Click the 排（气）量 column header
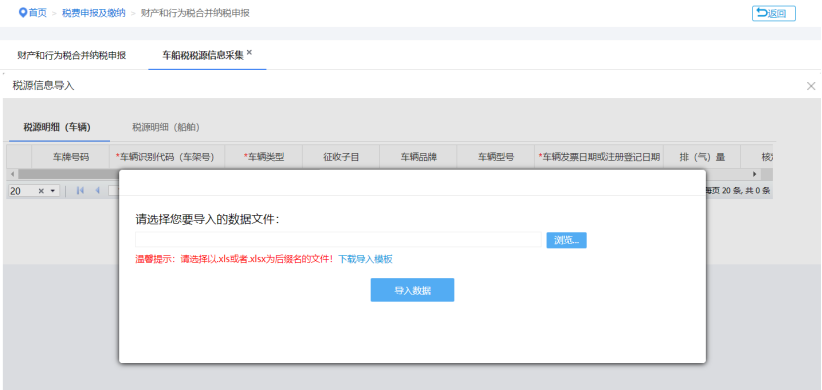 702,157
